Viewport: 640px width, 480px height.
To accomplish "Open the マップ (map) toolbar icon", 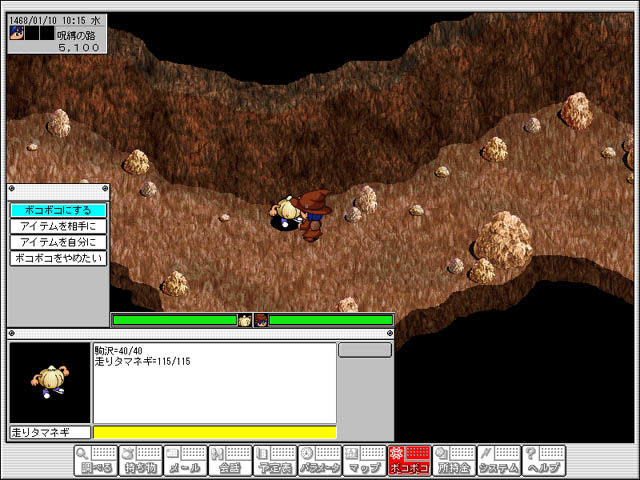I will pos(364,460).
